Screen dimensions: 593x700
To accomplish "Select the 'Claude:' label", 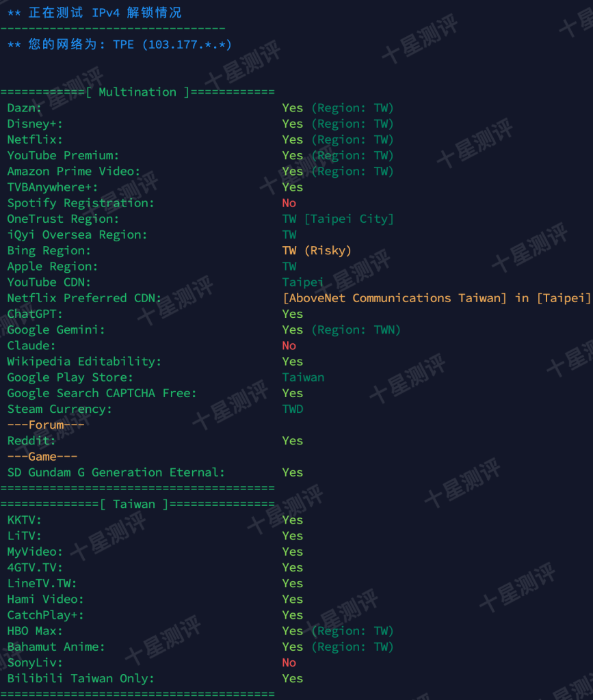I will (31, 345).
